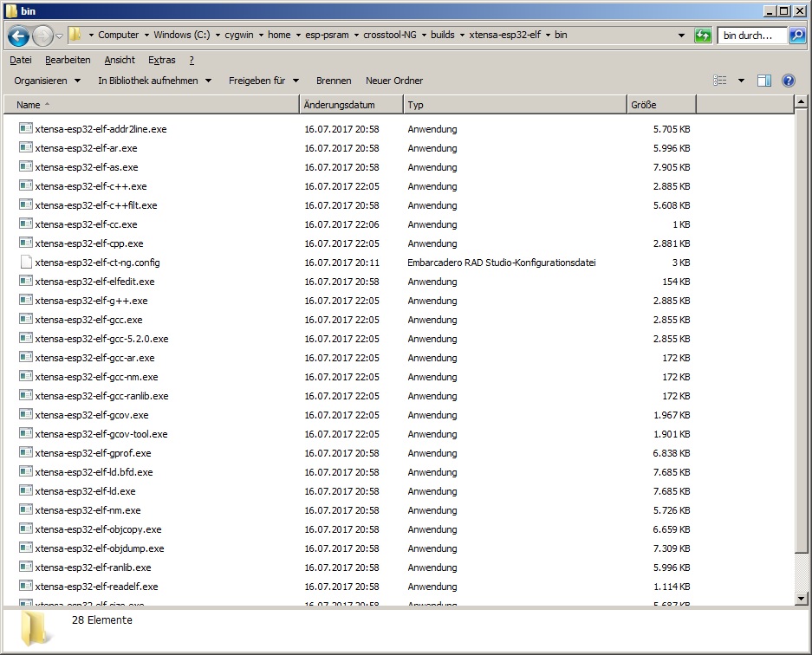Open the Organisieren dropdown
This screenshot has width=812, height=655.
[47, 81]
